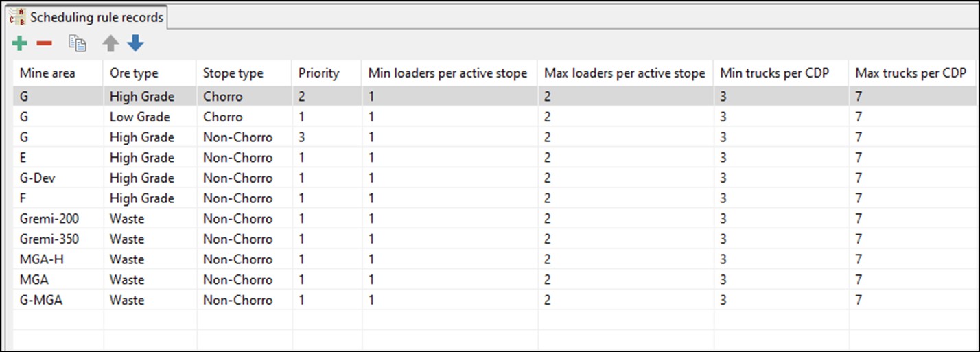This screenshot has width=980, height=352.
Task: Click the grey move up arrow
Action: pyautogui.click(x=110, y=44)
